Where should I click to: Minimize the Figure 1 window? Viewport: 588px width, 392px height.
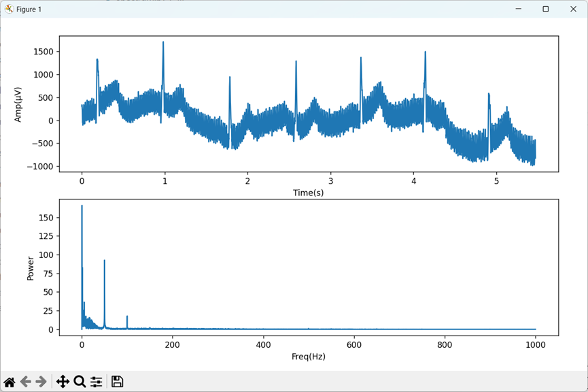(519, 9)
